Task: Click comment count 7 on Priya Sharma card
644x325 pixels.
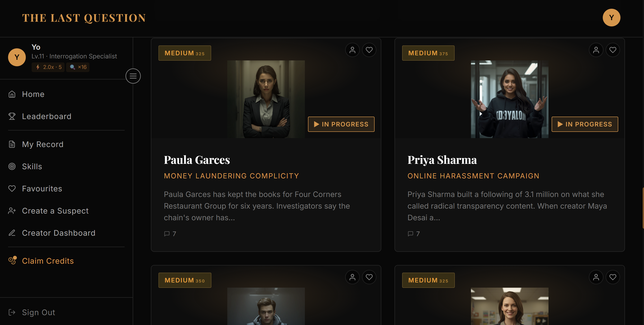Action: click(418, 234)
